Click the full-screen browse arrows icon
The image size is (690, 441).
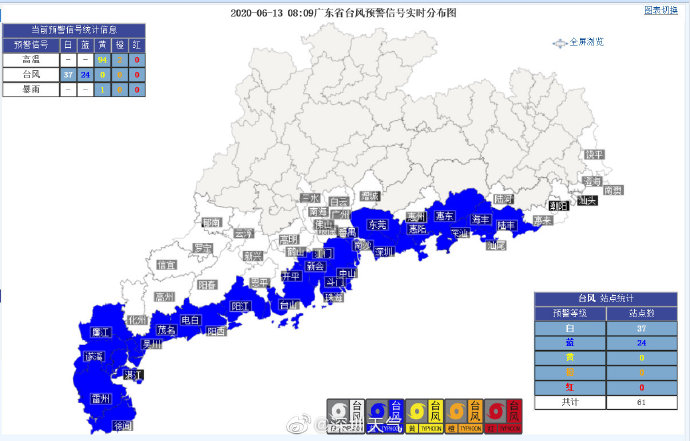pyautogui.click(x=560, y=42)
